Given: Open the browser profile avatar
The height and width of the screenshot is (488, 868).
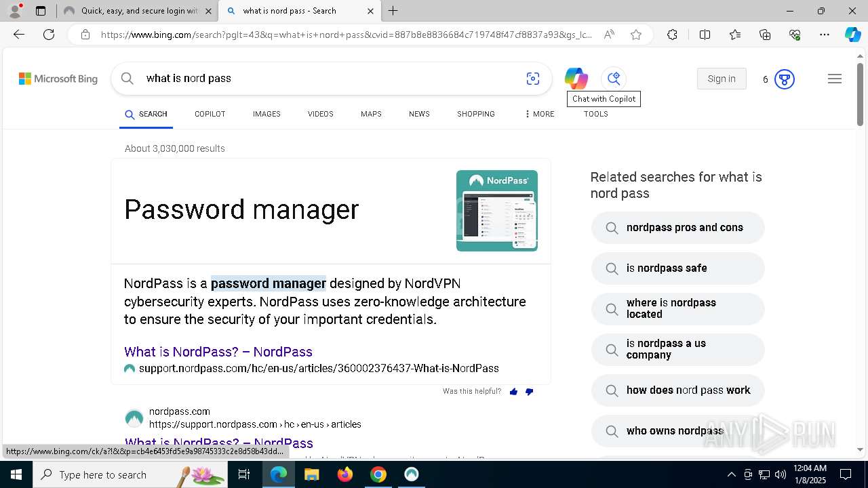Looking at the screenshot, I should [14, 11].
